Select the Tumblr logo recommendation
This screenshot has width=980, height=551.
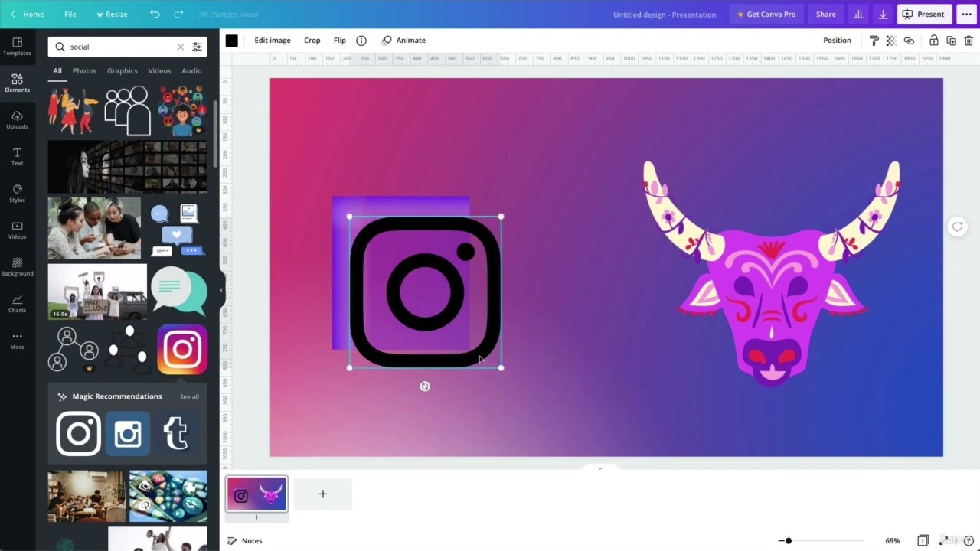(x=176, y=434)
